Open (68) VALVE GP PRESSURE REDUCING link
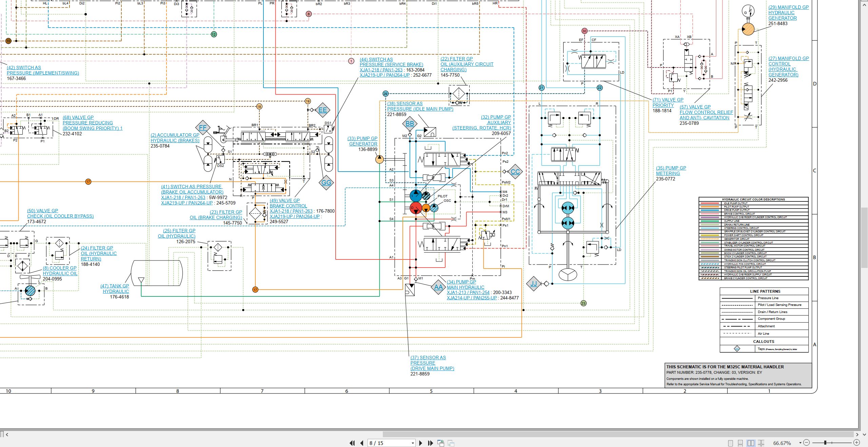Viewport: 868px width, 447px height. 92,123
